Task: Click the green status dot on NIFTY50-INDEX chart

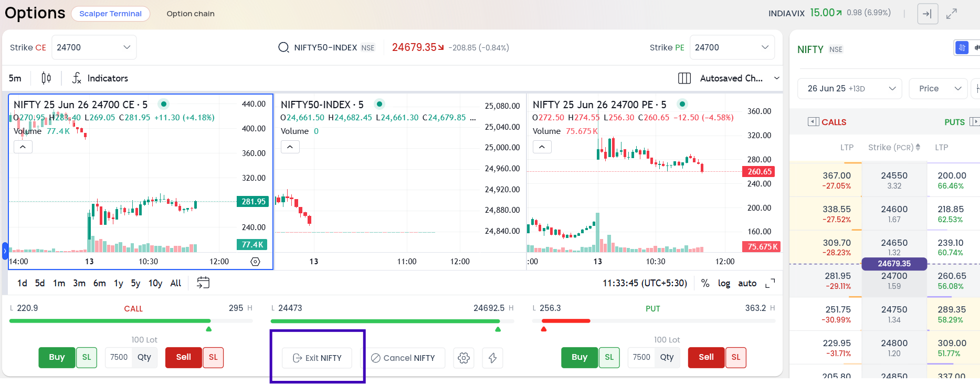Action: (380, 104)
